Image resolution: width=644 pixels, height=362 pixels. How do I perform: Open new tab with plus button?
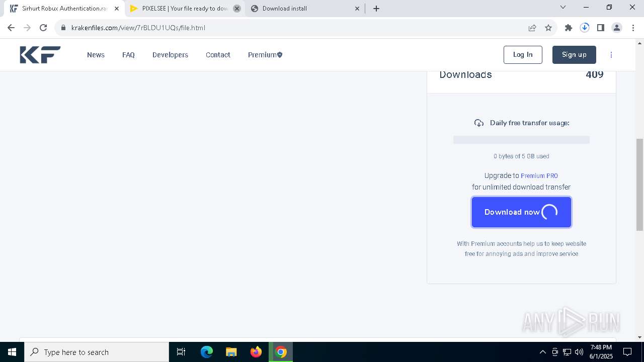pyautogui.click(x=376, y=8)
